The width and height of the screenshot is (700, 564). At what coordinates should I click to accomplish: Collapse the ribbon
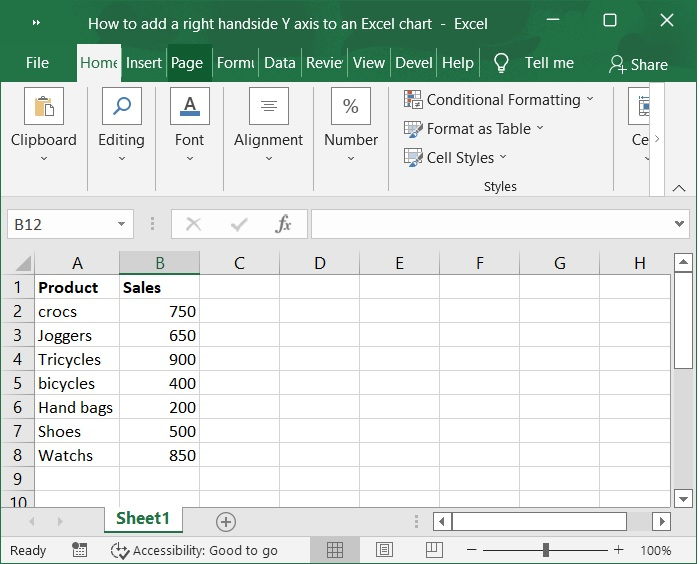679,188
